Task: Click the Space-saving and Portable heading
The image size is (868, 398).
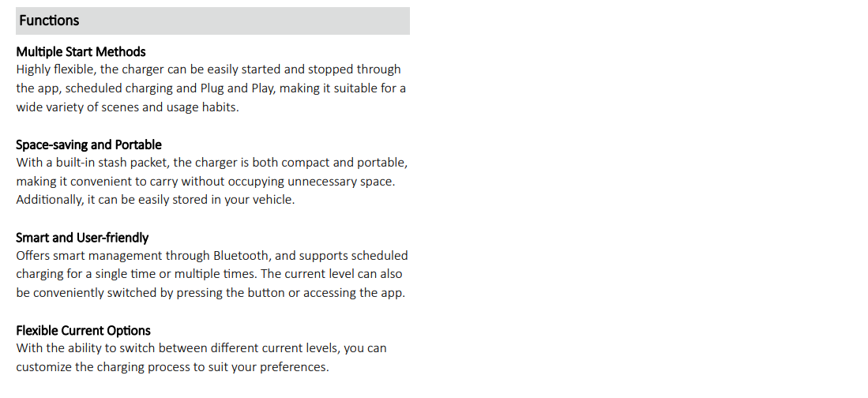Action: pyautogui.click(x=88, y=145)
